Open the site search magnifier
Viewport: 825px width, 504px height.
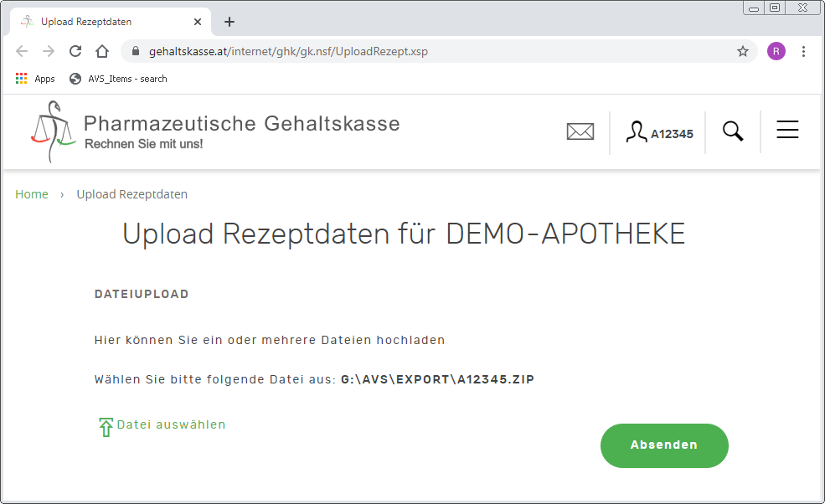[x=732, y=131]
